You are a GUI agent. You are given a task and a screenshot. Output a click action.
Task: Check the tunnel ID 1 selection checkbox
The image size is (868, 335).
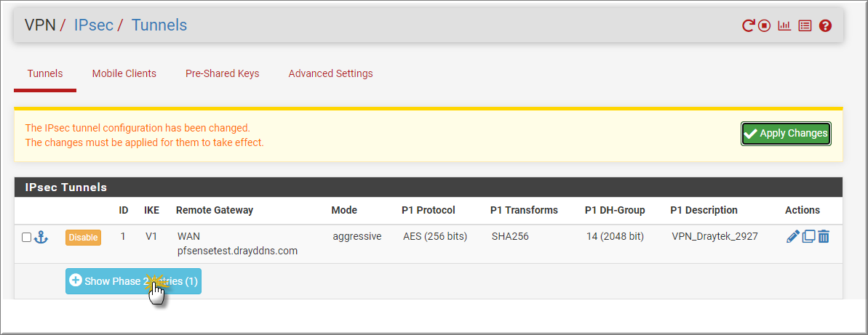27,237
